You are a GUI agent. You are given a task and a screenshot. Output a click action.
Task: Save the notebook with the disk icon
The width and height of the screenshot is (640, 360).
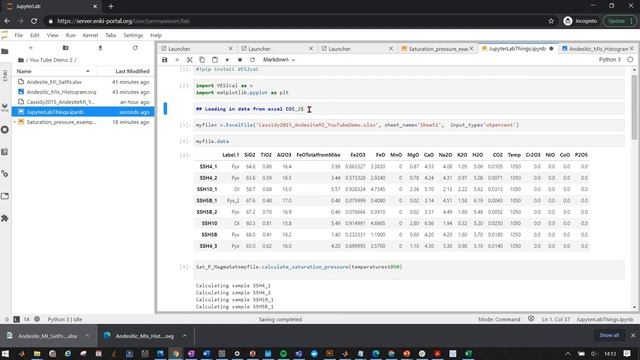click(164, 60)
